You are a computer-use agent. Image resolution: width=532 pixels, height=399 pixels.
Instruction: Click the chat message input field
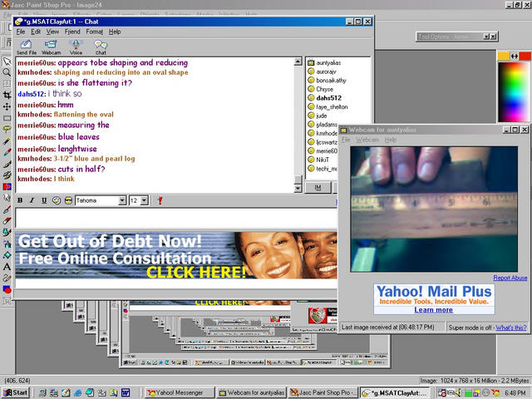click(176, 218)
